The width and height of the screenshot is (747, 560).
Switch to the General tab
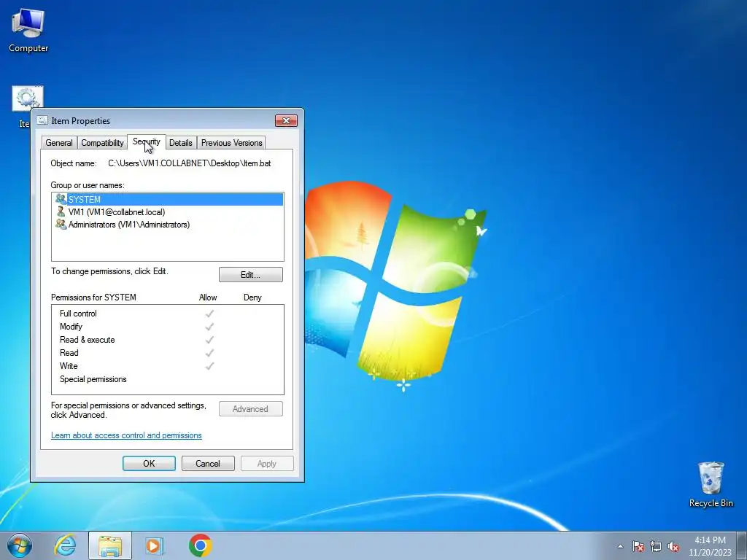[x=59, y=143]
